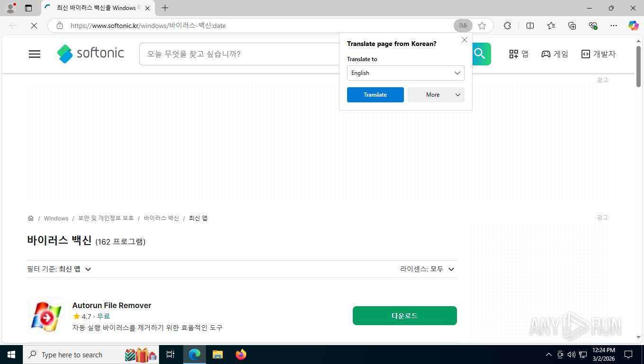The image size is (644, 364).
Task: Toggle the translate icon in address bar
Action: [x=463, y=26]
